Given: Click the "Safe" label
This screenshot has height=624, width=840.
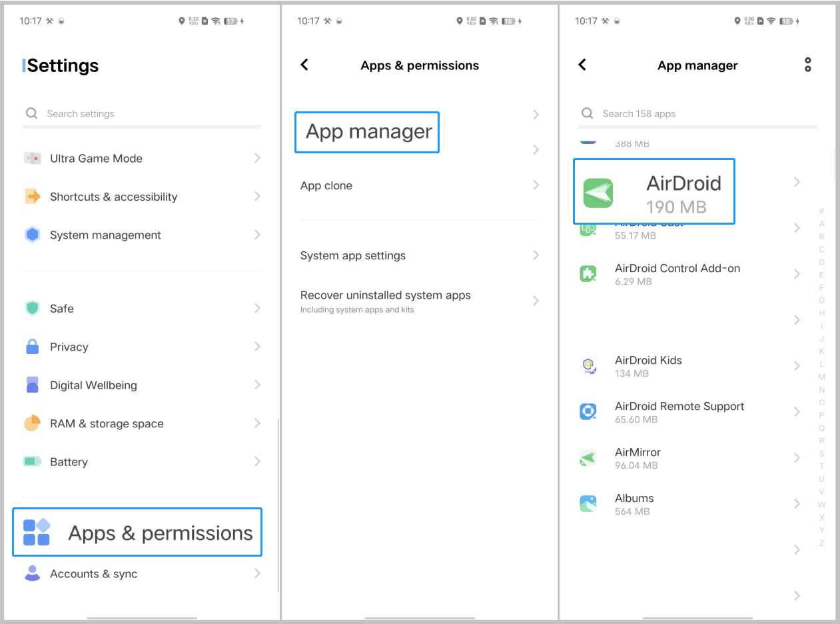Looking at the screenshot, I should point(62,308).
